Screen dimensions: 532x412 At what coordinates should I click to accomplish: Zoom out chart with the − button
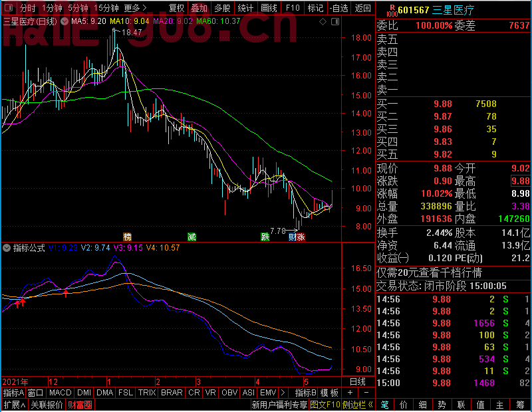(x=366, y=393)
